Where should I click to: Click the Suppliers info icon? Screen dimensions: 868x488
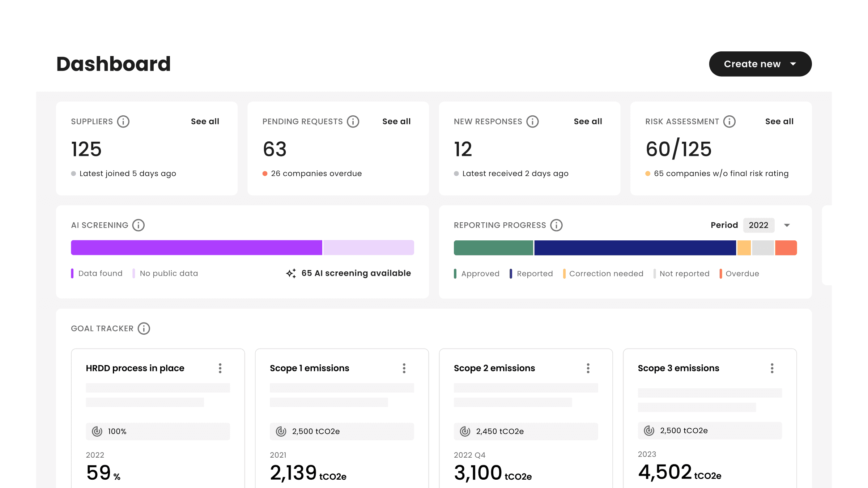tap(123, 121)
